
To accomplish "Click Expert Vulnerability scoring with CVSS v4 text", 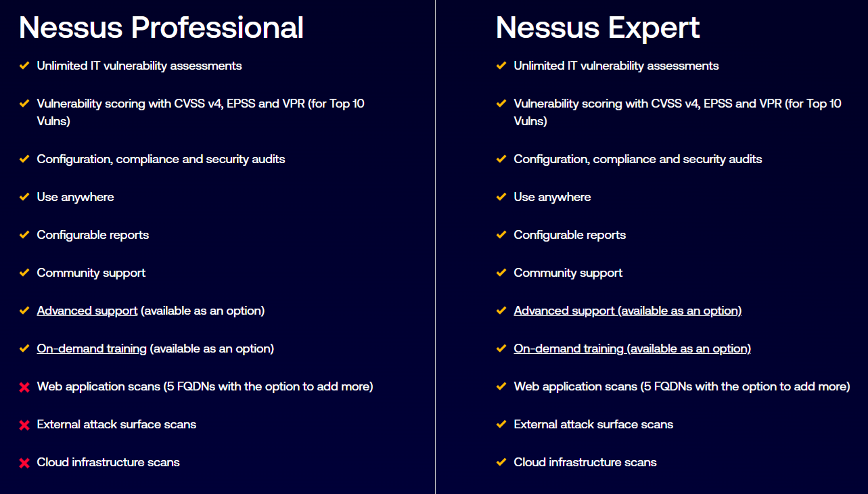I will (x=677, y=104).
